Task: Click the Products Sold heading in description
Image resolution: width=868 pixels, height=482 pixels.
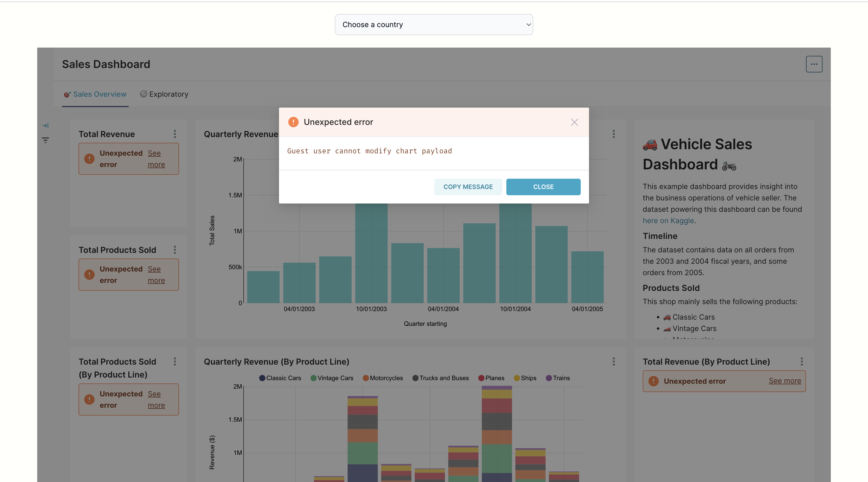Action: (x=671, y=288)
